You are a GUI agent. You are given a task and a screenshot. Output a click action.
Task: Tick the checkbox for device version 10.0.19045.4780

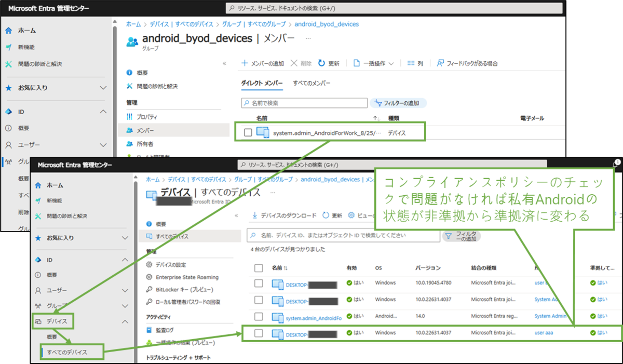click(x=259, y=284)
